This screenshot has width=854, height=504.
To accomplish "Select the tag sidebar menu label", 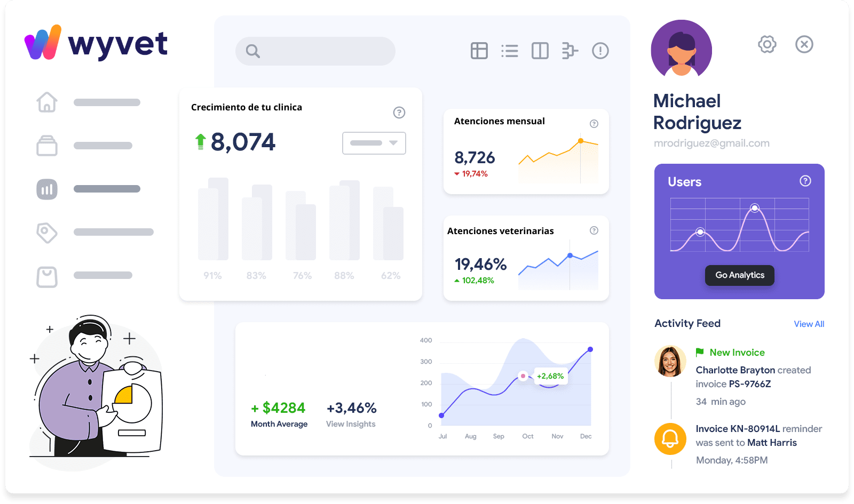I will pyautogui.click(x=114, y=232).
